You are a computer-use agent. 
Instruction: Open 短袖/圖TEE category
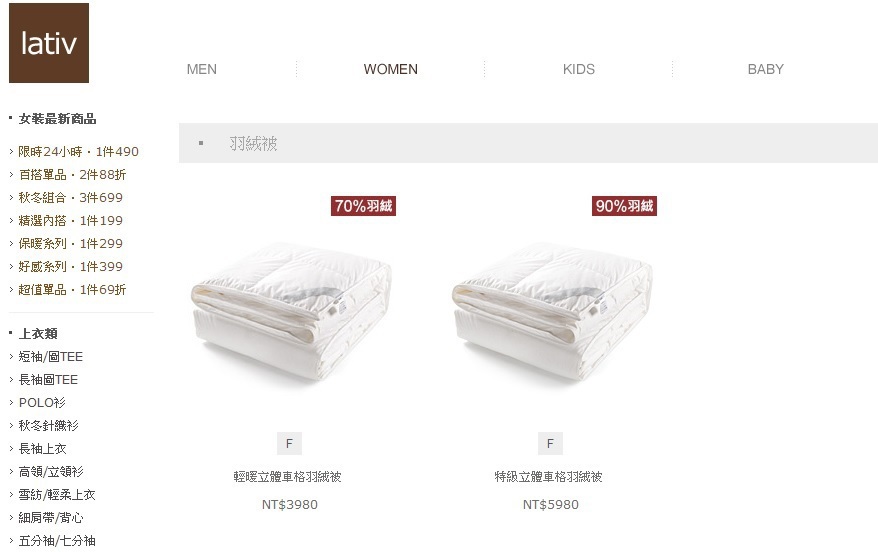coord(50,357)
